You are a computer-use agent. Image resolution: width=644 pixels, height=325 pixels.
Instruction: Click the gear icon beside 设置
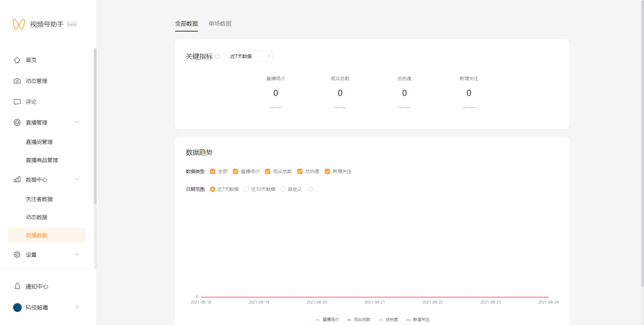click(17, 254)
